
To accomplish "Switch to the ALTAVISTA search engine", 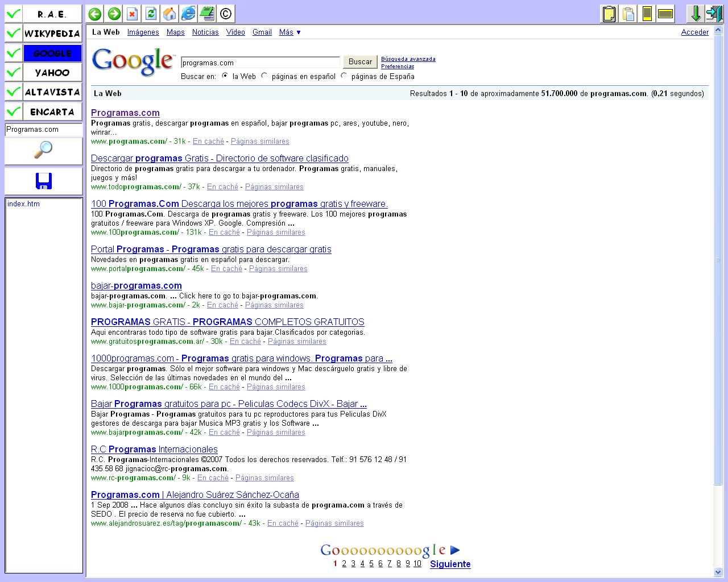I will pos(52,92).
